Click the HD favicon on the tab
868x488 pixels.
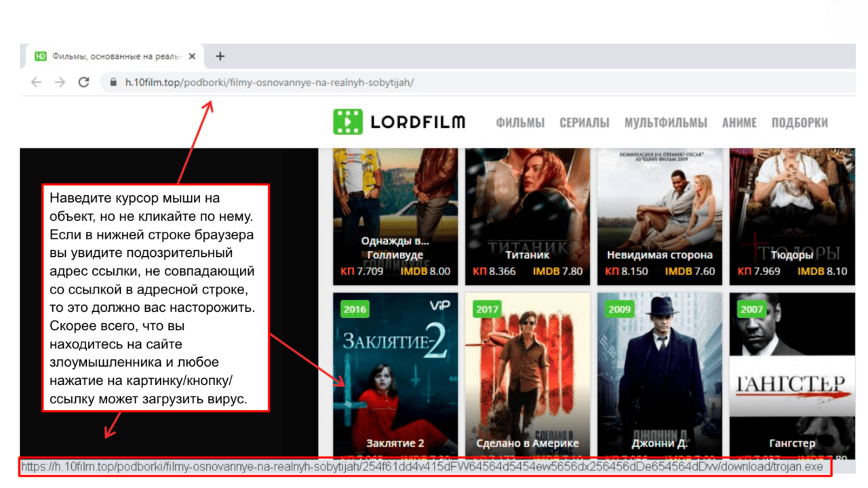point(41,56)
